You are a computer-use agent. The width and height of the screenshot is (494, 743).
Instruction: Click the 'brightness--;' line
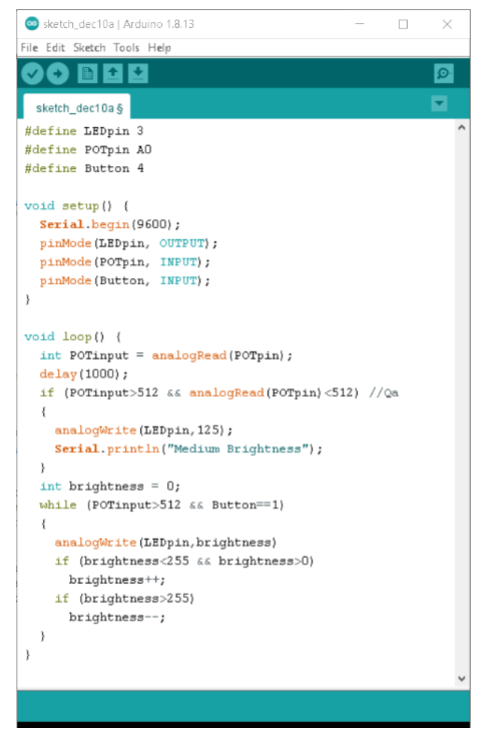coord(117,617)
